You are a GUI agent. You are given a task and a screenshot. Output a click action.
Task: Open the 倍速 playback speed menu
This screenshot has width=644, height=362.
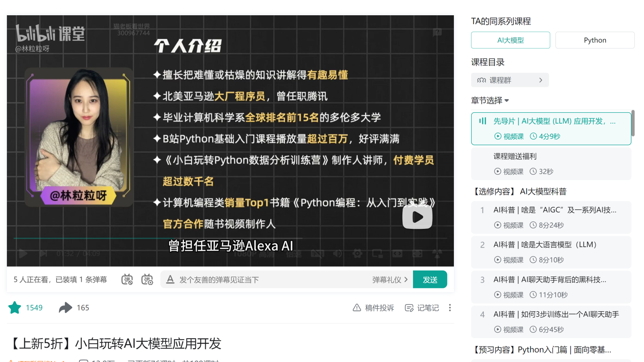pyautogui.click(x=294, y=254)
